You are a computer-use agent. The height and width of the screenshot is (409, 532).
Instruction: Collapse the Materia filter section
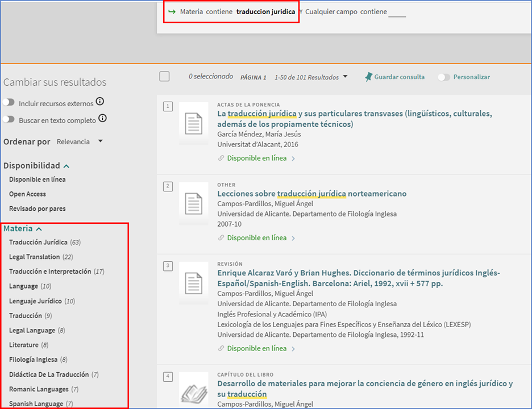click(39, 229)
